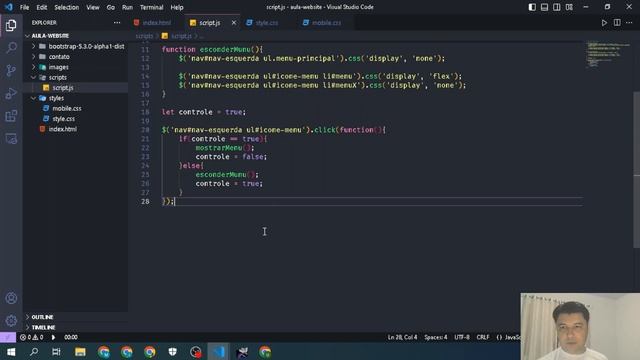Click the Run file play button
640x360 pixels.
[x=604, y=23]
